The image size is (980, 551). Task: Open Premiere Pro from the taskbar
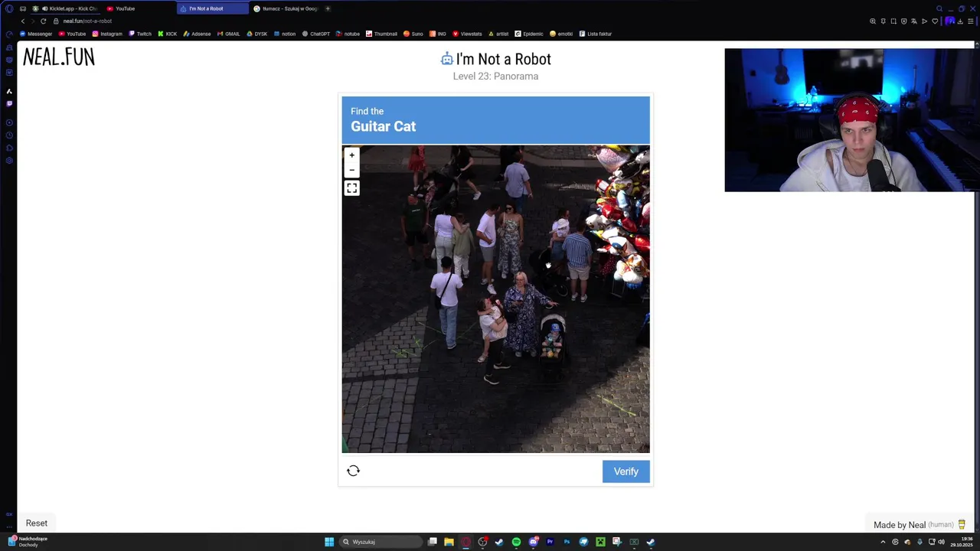[x=550, y=542]
